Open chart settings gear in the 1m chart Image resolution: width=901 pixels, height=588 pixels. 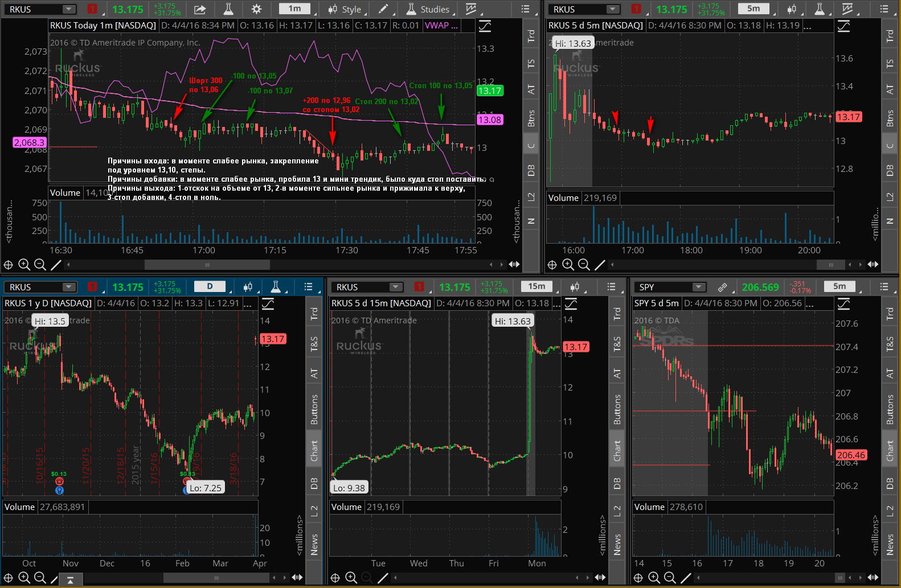point(257,9)
